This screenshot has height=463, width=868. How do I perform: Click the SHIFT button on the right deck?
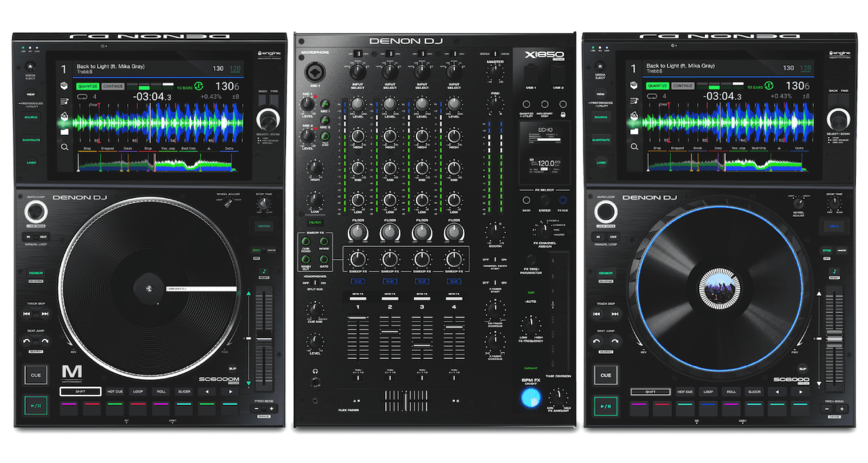pos(650,392)
